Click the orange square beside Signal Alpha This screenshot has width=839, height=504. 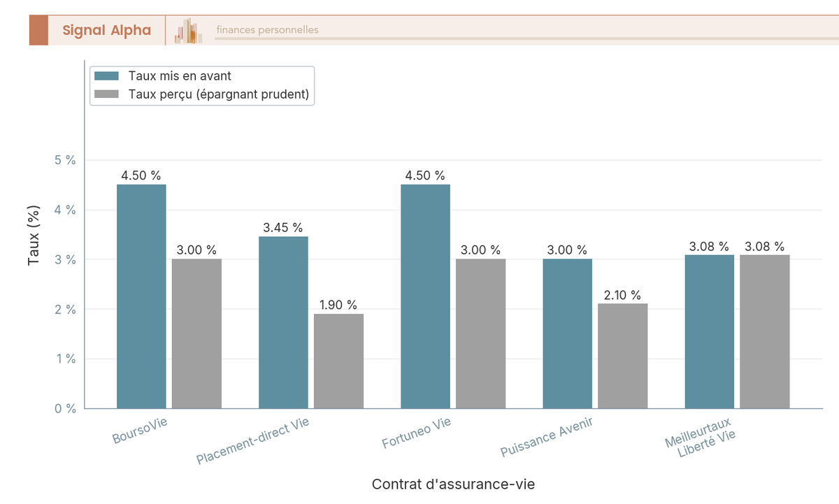click(38, 30)
